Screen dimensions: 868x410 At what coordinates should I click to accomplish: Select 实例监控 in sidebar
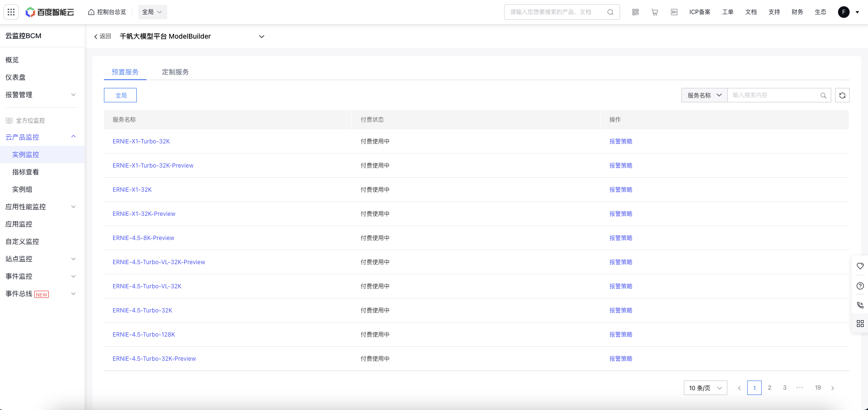[42, 155]
